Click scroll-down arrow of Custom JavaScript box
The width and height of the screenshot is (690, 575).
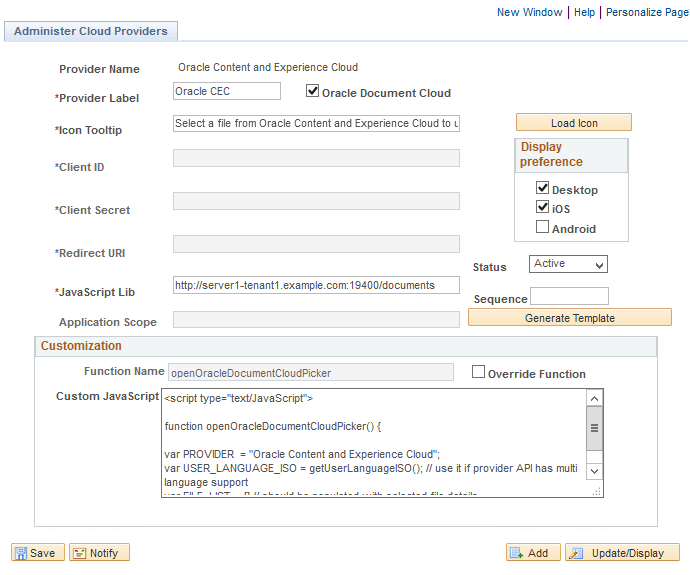pos(595,471)
